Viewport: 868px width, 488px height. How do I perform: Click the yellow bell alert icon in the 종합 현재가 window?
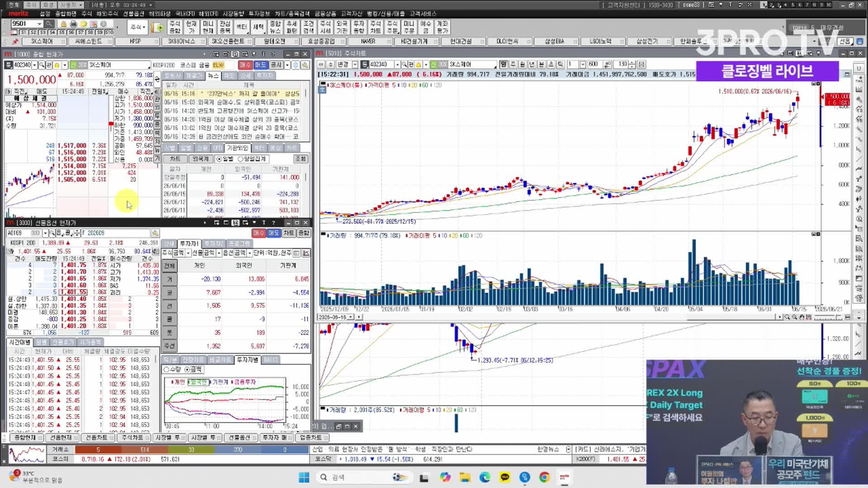click(x=57, y=65)
